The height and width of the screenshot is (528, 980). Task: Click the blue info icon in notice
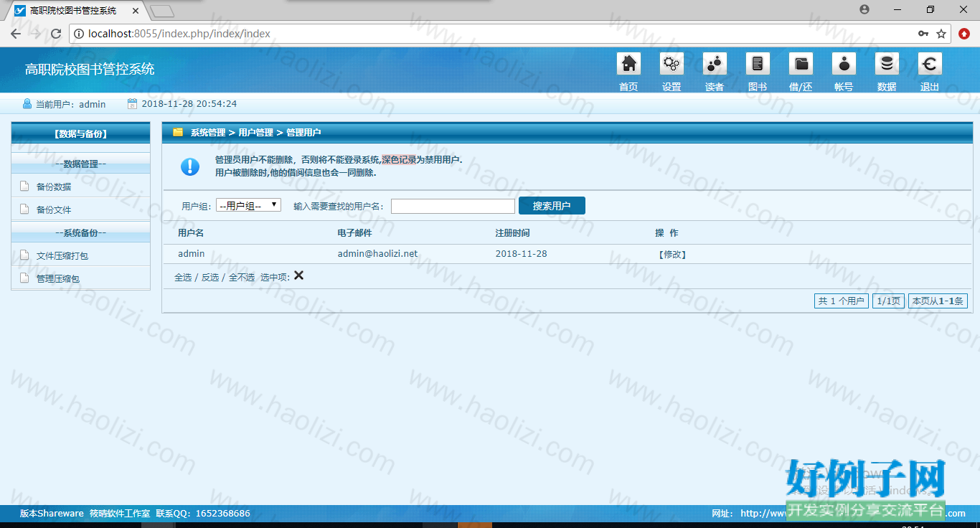tap(189, 166)
